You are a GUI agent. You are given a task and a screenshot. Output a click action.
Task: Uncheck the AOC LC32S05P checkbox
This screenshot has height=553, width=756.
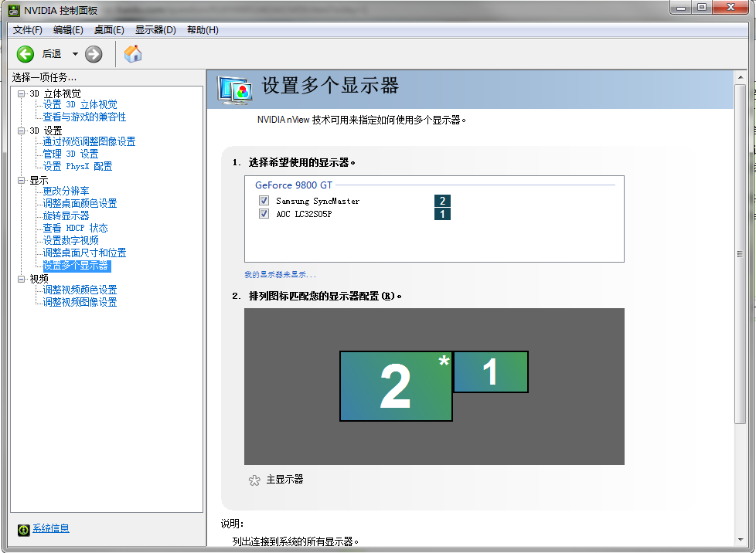point(264,213)
